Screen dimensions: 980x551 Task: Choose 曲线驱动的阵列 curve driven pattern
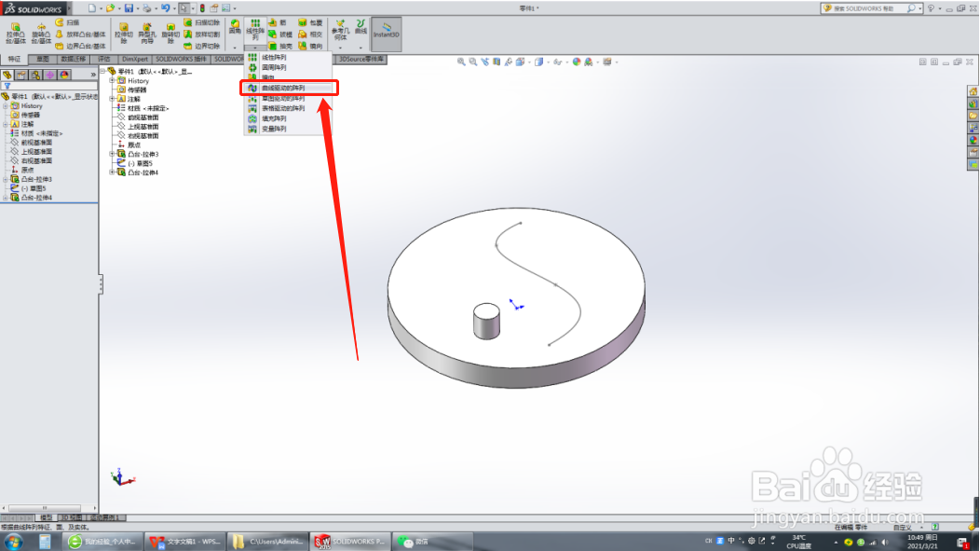click(x=290, y=89)
